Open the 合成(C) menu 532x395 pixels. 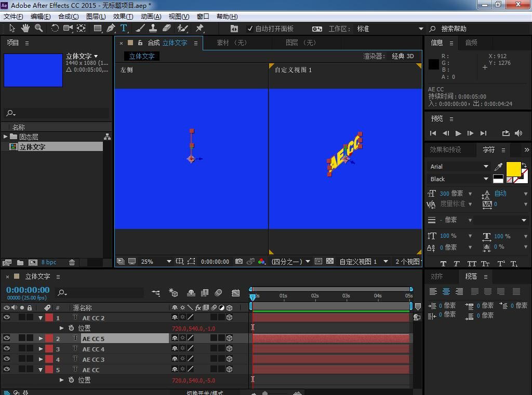click(68, 16)
